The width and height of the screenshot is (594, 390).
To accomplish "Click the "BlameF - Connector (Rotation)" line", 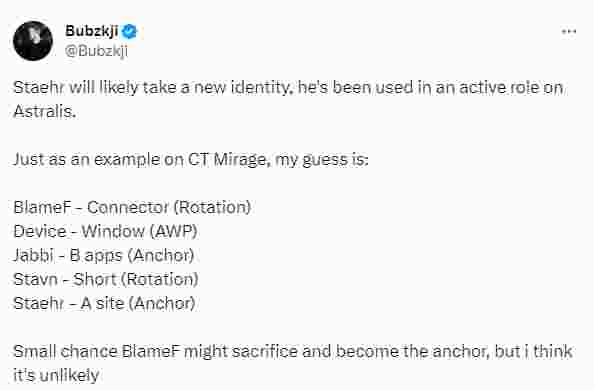I will click(132, 207).
